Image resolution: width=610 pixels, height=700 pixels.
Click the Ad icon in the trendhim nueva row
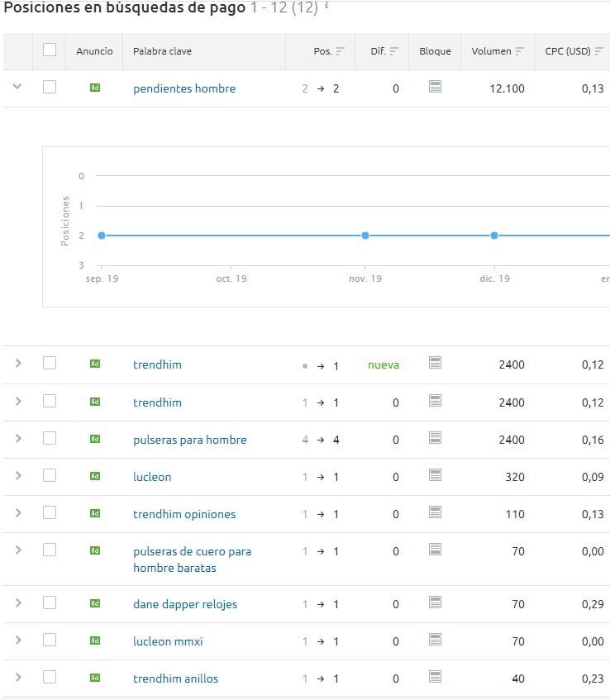pos(95,364)
